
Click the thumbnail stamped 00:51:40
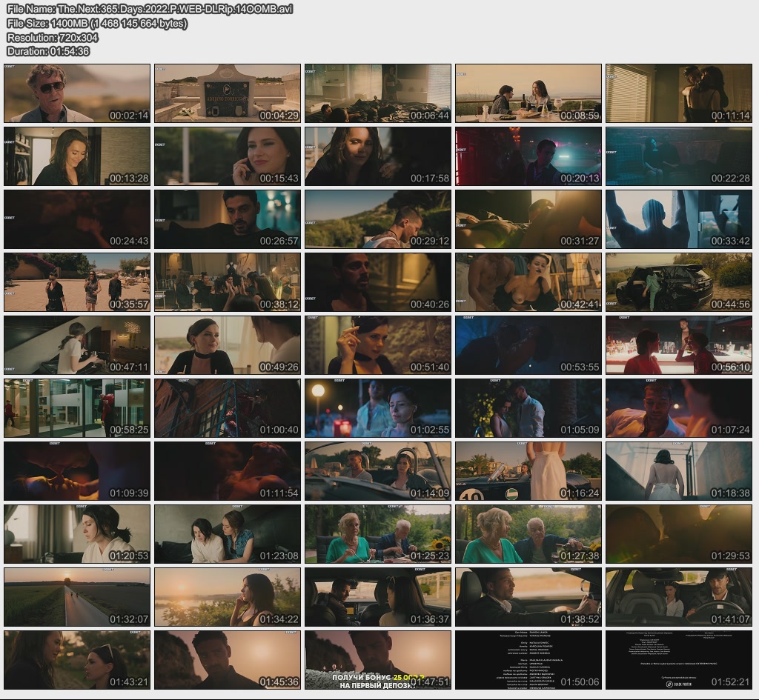coord(378,345)
